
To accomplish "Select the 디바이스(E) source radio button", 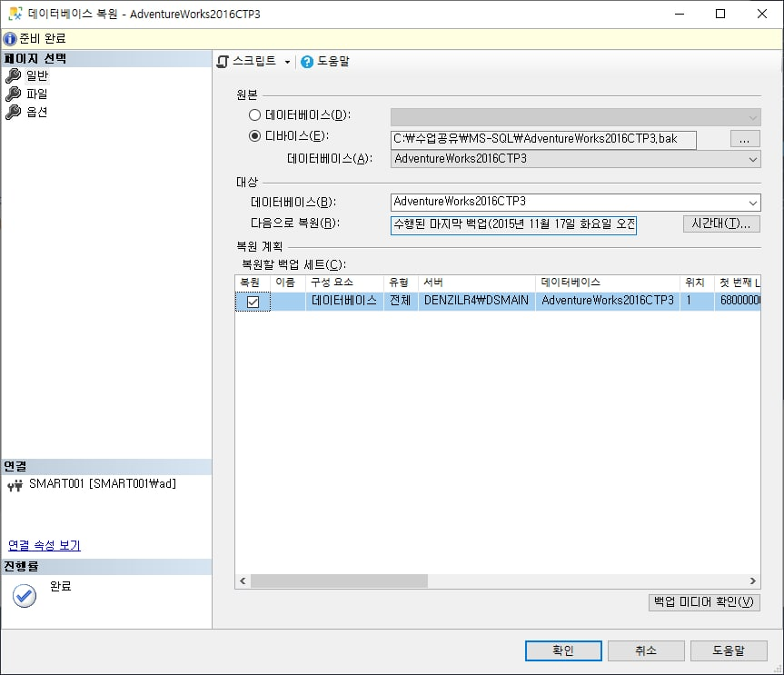I will tap(254, 136).
